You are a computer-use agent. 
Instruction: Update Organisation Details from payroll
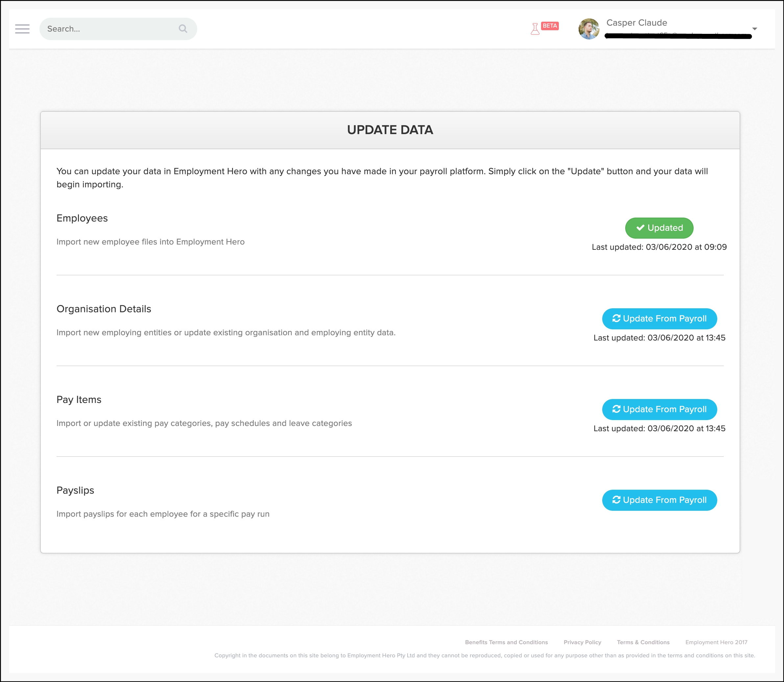click(x=659, y=318)
